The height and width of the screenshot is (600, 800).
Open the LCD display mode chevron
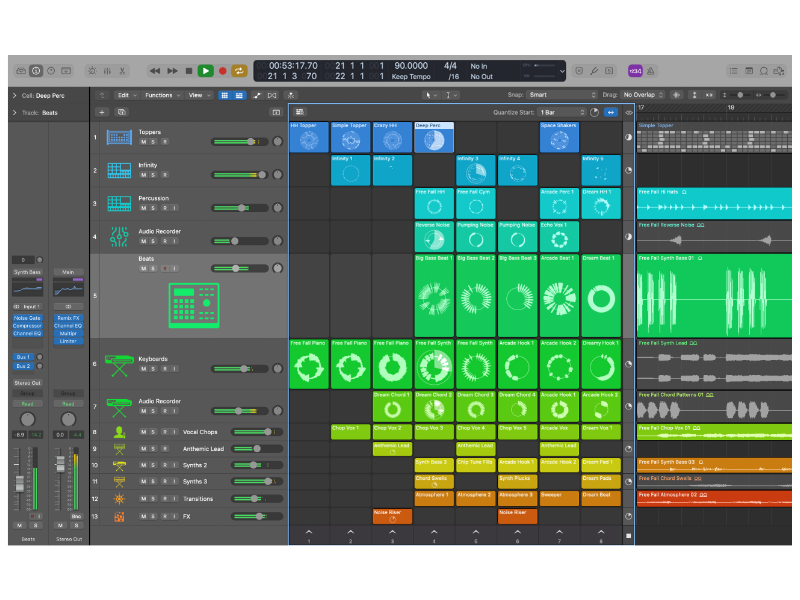(562, 71)
